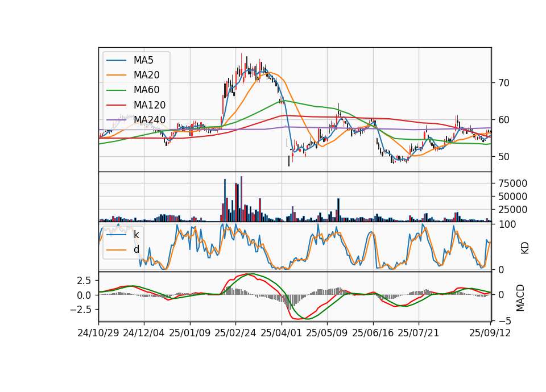Click the 25/09/12 date axis label
Screen dimensions: 546x392
490,333
